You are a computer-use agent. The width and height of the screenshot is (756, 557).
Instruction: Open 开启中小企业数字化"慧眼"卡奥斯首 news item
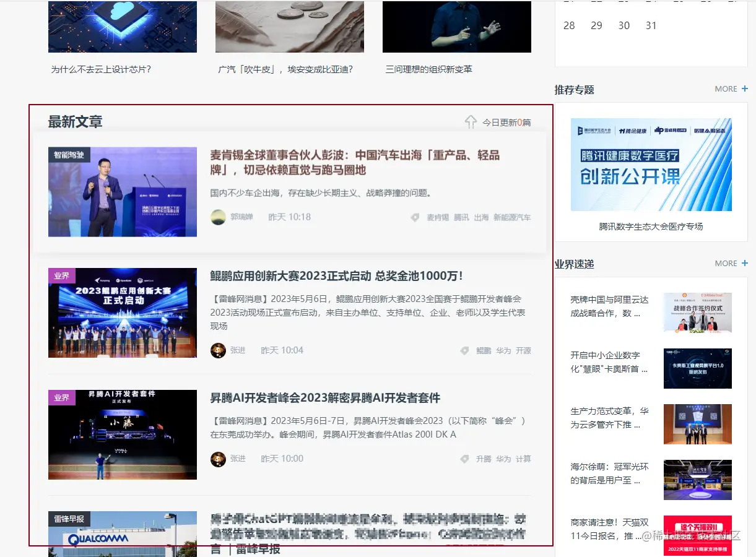pyautogui.click(x=610, y=362)
